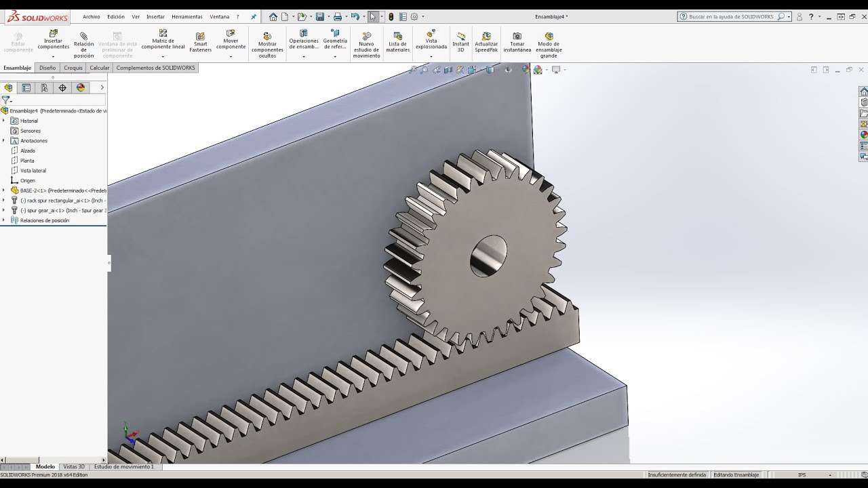868x488 pixels.
Task: Open the Edición menu
Action: coord(116,16)
